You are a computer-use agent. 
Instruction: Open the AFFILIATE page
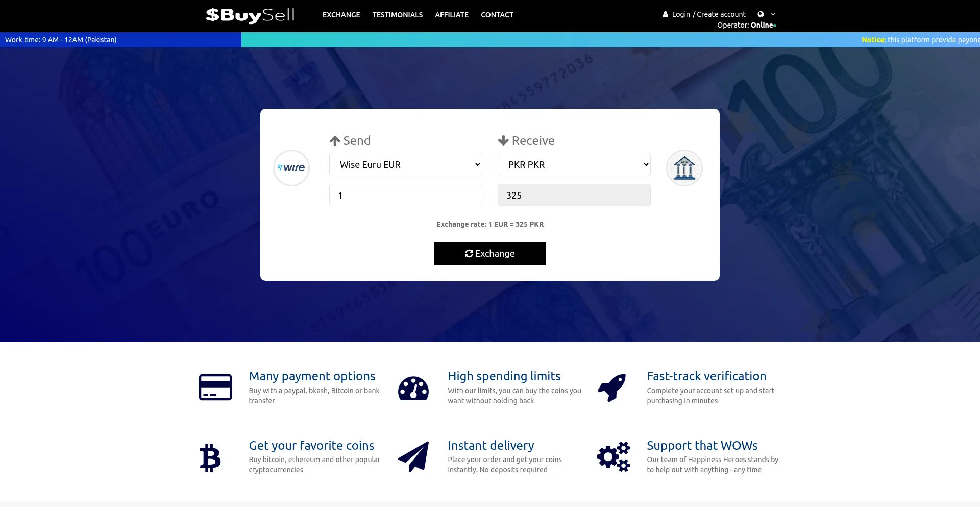pyautogui.click(x=452, y=15)
